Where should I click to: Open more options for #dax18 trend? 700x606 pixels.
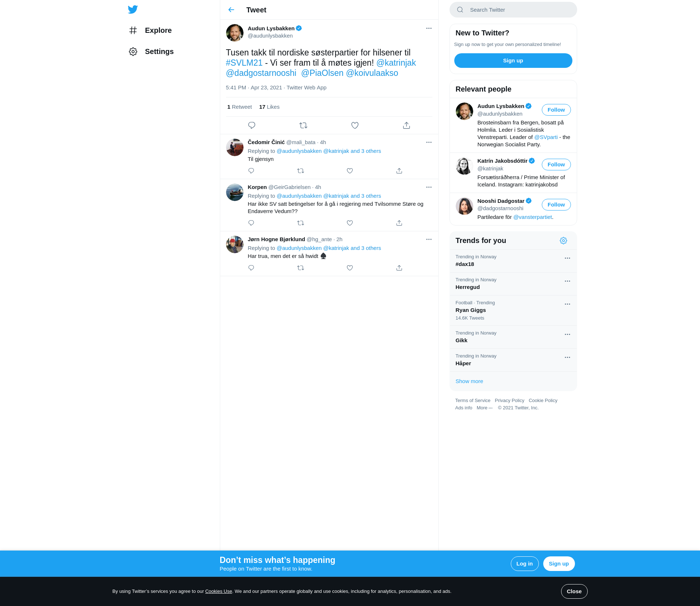click(567, 258)
